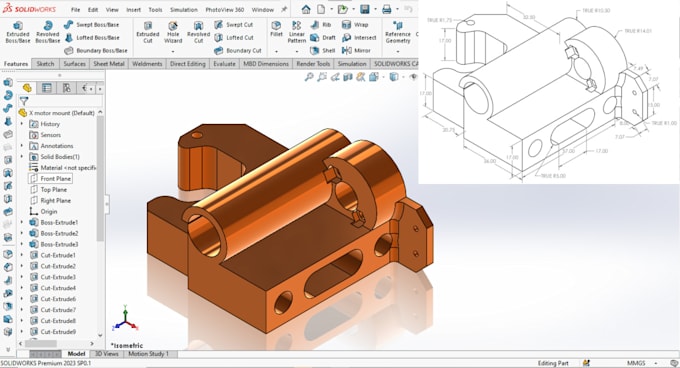Click the Home icon in title toolbar
This screenshot has height=368, width=680.
pos(306,9)
